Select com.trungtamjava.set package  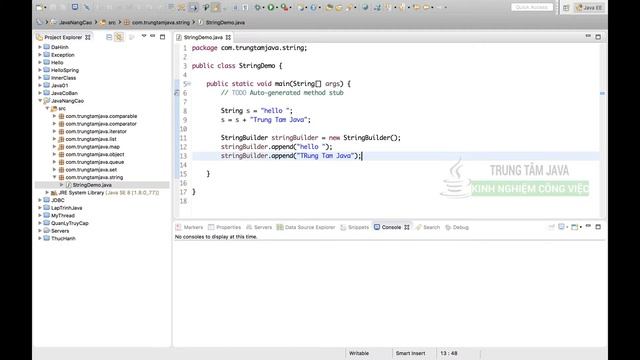pos(91,170)
